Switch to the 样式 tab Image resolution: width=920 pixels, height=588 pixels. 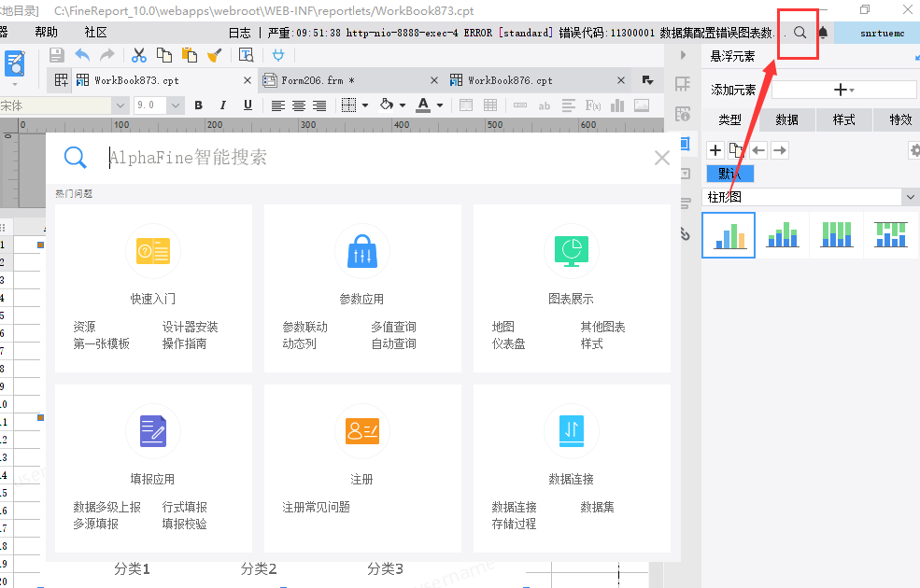click(843, 119)
